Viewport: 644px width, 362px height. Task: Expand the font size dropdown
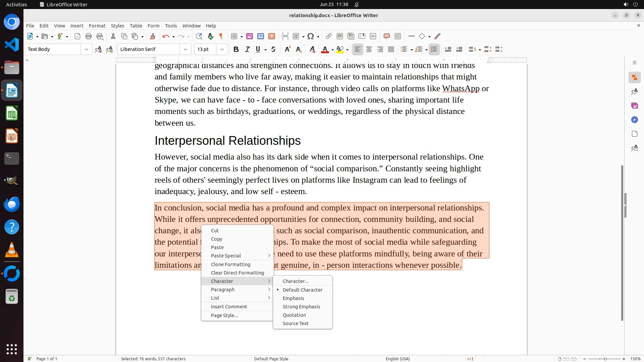[222, 50]
